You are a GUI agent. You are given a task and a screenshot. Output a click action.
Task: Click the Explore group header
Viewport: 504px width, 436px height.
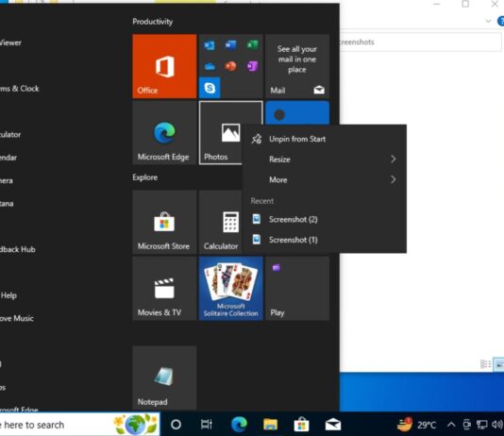click(x=145, y=177)
